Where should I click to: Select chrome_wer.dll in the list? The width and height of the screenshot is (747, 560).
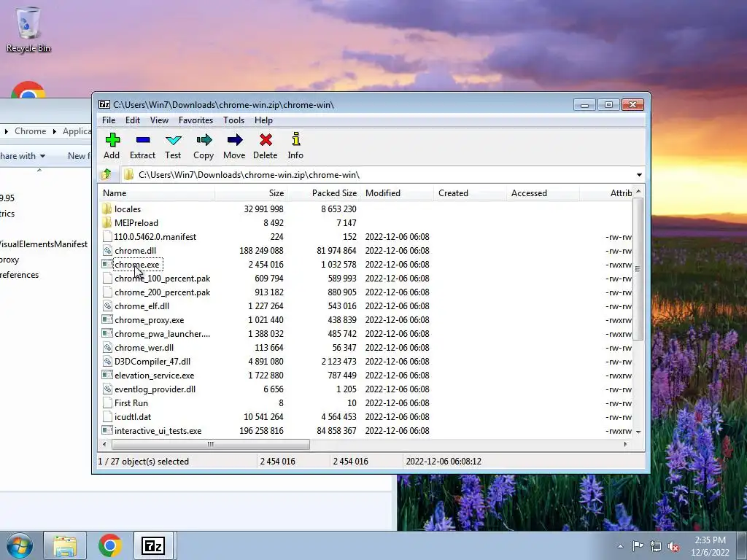coord(144,348)
